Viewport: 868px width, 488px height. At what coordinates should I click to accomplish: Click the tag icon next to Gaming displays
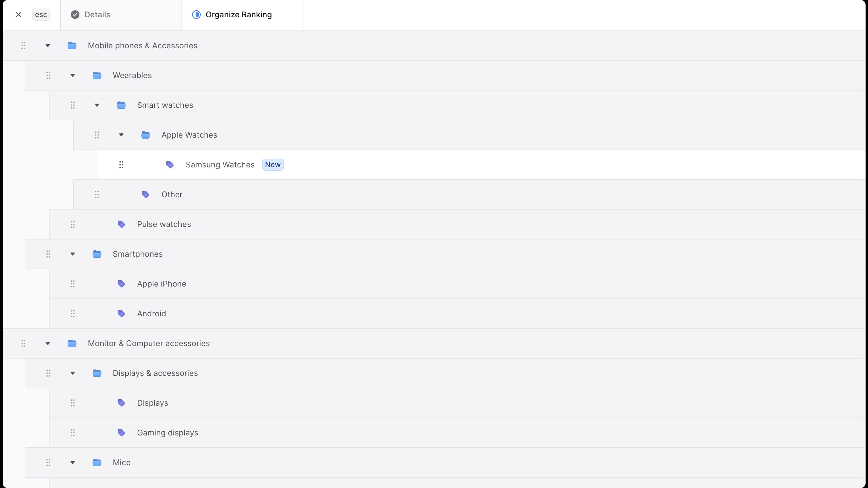pyautogui.click(x=121, y=432)
